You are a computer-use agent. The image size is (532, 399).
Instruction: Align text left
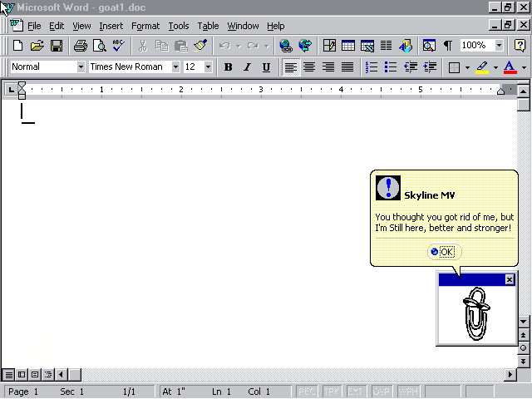[x=291, y=67]
